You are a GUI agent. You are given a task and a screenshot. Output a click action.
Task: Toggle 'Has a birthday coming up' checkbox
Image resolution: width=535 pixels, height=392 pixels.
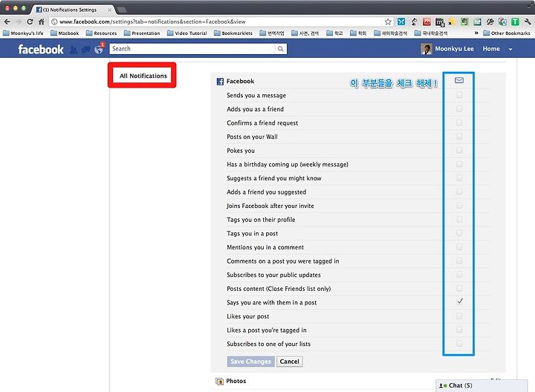459,164
